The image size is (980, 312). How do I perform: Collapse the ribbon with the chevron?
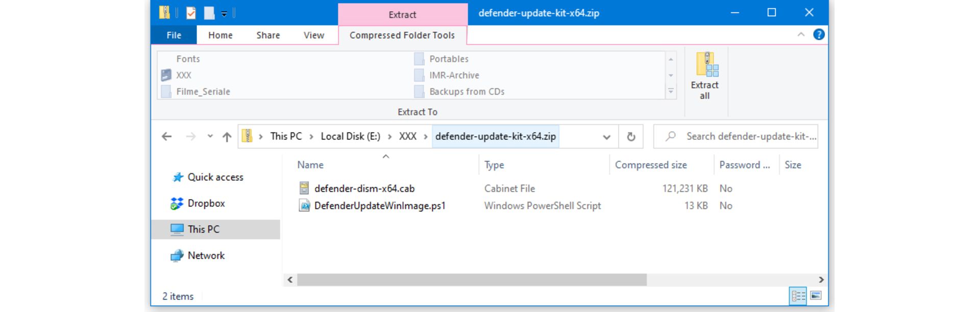[x=801, y=34]
